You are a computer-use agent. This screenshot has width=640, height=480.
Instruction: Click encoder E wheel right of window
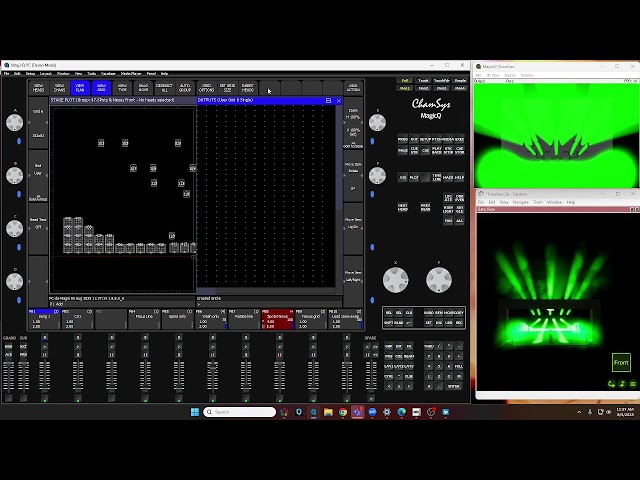377,122
